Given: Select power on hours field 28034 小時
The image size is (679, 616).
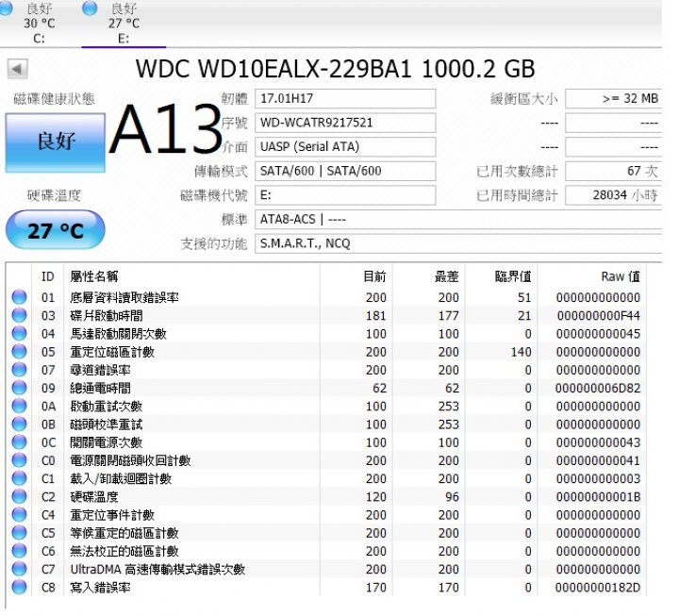Looking at the screenshot, I should click(x=614, y=195).
